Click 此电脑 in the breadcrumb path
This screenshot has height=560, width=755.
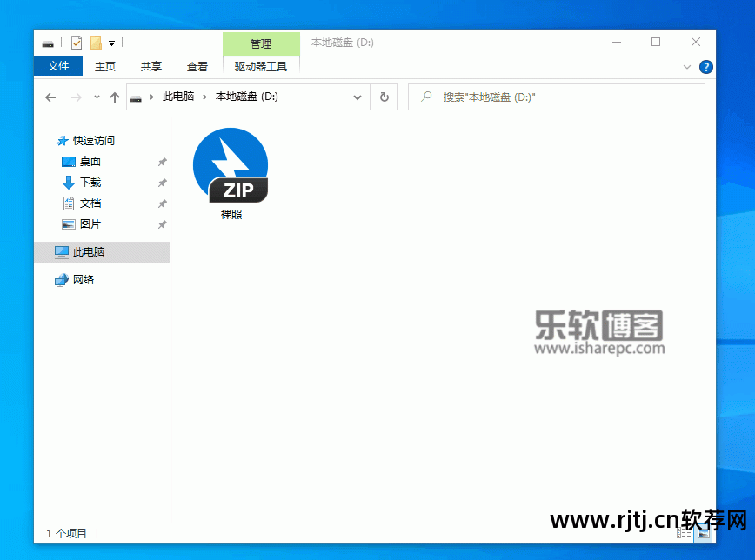pos(178,97)
